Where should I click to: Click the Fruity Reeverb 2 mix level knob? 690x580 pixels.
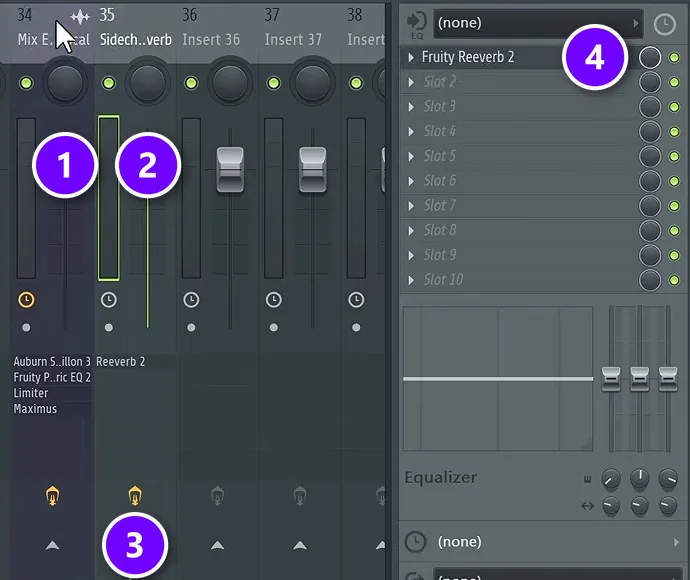click(650, 58)
